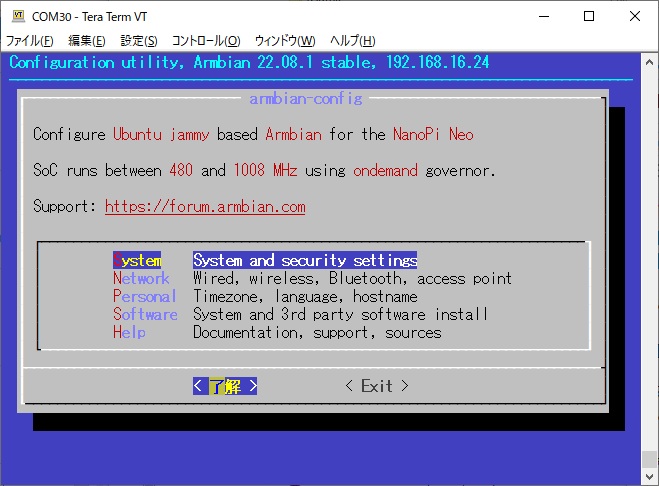Click the Exit button
This screenshot has width=659, height=486.
tap(377, 386)
